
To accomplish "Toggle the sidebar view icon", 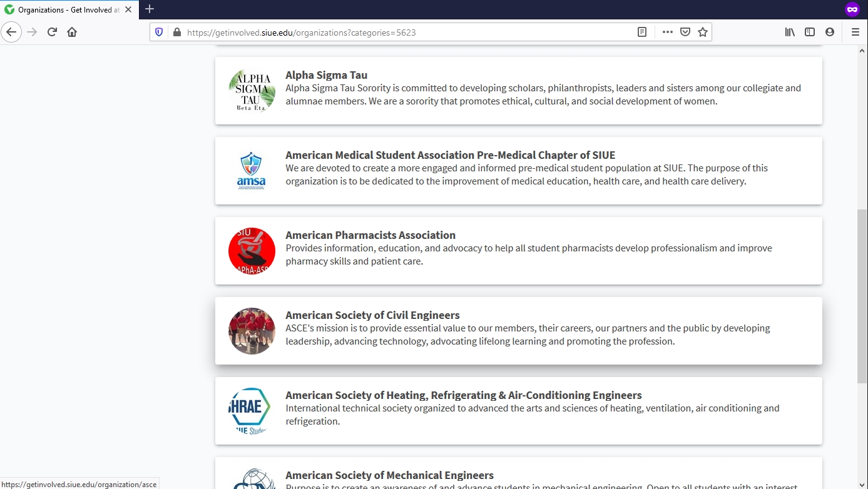I will pos(810,32).
